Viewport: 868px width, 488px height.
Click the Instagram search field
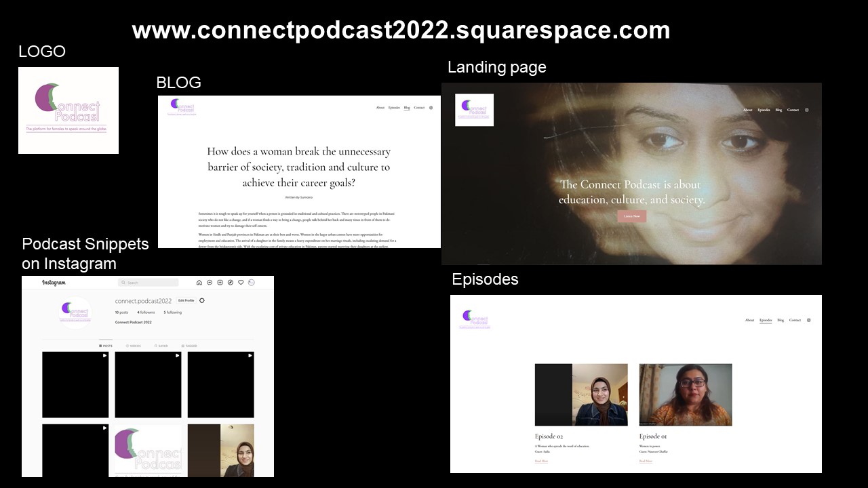point(149,283)
